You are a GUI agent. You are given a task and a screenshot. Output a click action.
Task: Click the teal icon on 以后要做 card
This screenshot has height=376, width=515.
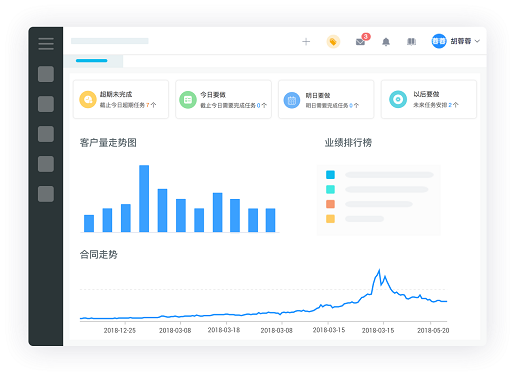tap(398, 99)
